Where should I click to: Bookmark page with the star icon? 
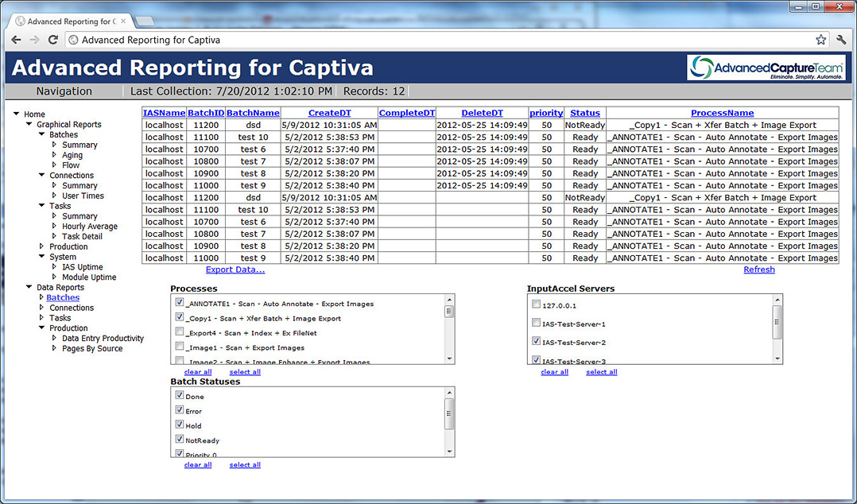tap(820, 40)
